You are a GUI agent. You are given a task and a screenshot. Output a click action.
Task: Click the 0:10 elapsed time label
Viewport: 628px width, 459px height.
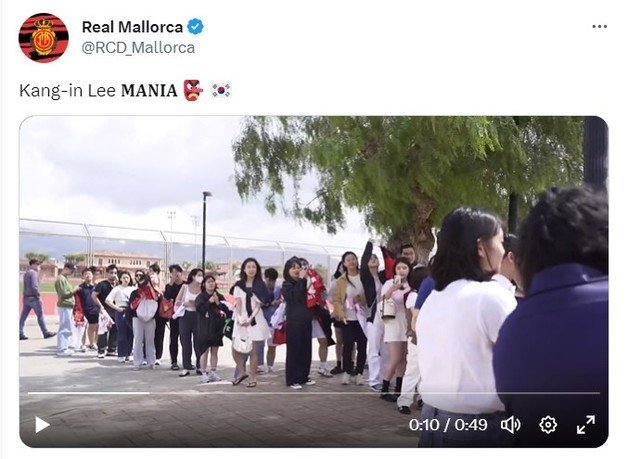pos(424,425)
